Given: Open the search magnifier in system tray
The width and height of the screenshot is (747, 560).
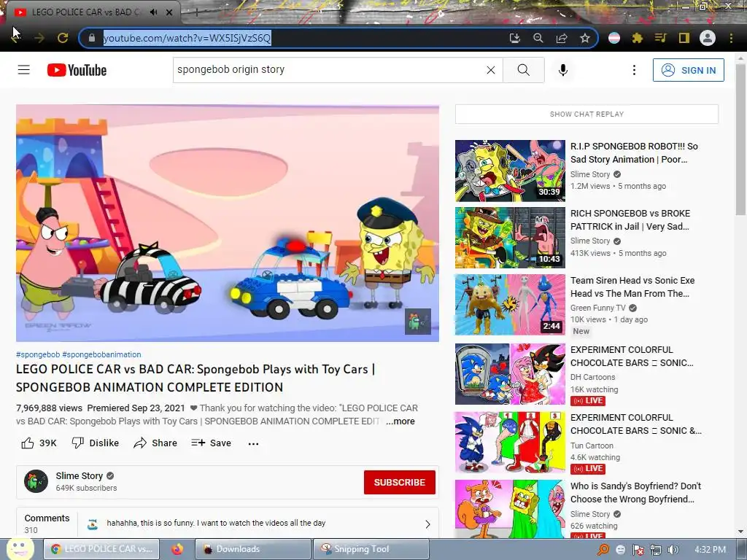Looking at the screenshot, I should (603, 550).
